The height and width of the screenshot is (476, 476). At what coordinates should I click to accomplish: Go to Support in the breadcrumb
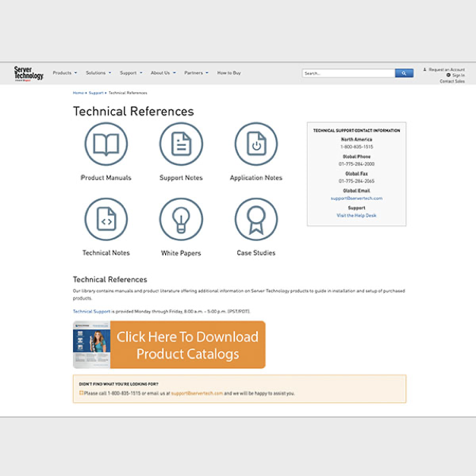pyautogui.click(x=96, y=93)
